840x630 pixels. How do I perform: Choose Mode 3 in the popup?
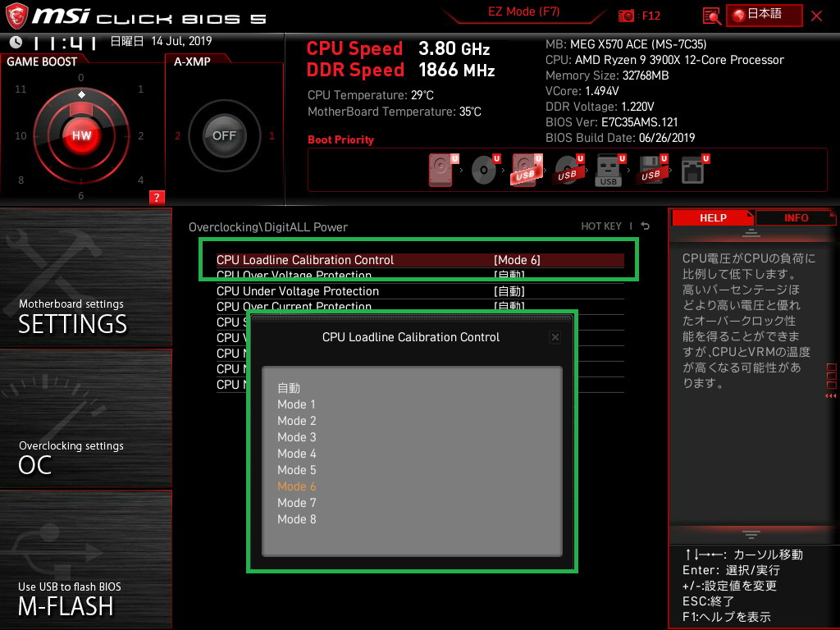(x=296, y=437)
